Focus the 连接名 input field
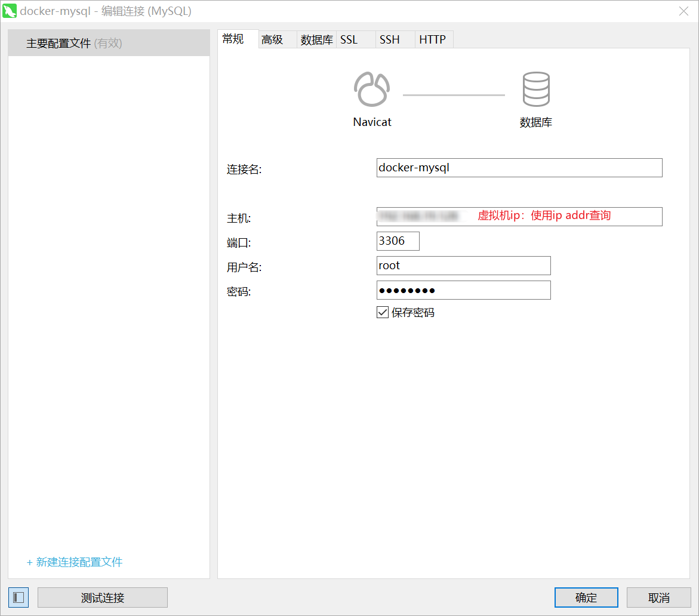699x616 pixels. click(519, 168)
